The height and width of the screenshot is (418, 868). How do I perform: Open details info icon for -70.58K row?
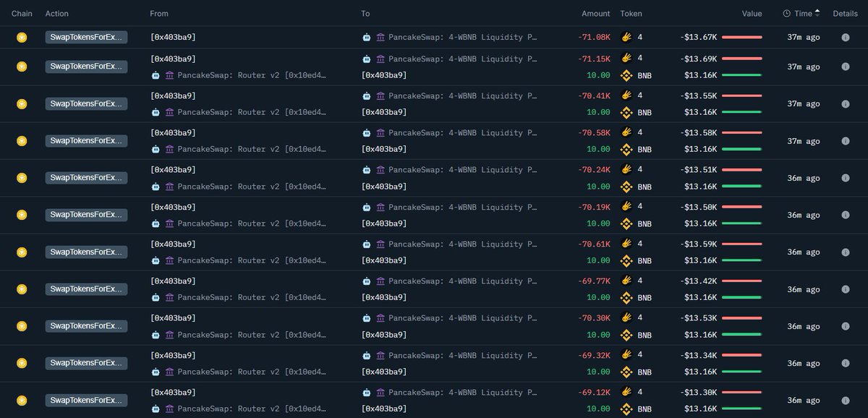coord(845,141)
